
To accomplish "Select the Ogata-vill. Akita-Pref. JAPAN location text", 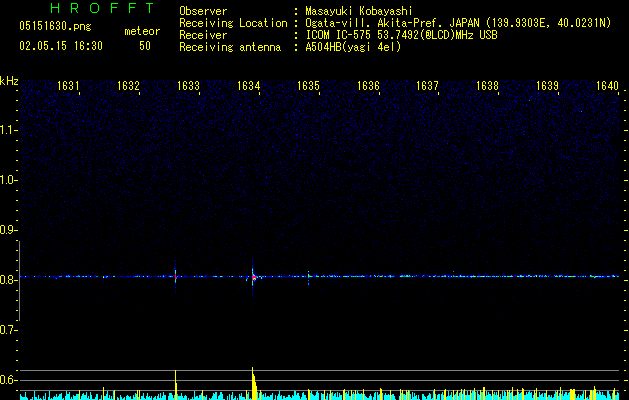I will click(458, 23).
